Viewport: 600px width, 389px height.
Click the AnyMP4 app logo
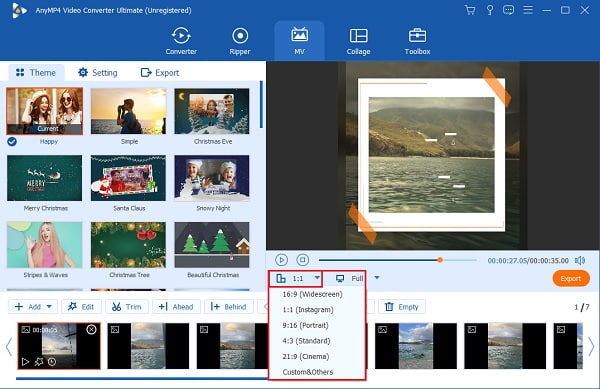pyautogui.click(x=18, y=10)
